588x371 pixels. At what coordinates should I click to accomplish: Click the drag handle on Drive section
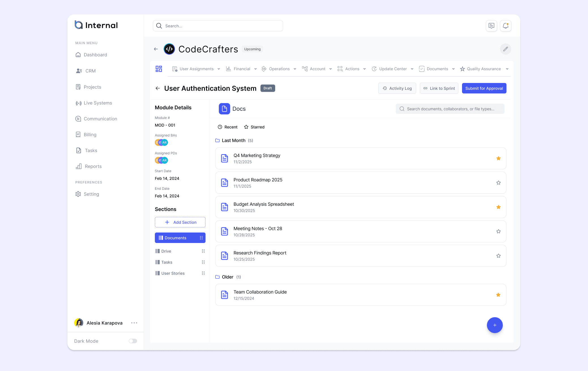point(203,251)
